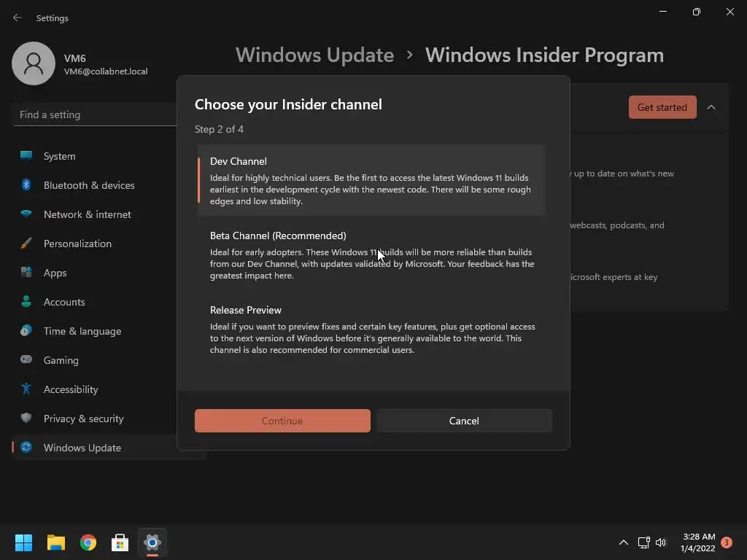Open Microsoft Store from the taskbar
Viewport: 747px width, 560px height.
(x=120, y=542)
